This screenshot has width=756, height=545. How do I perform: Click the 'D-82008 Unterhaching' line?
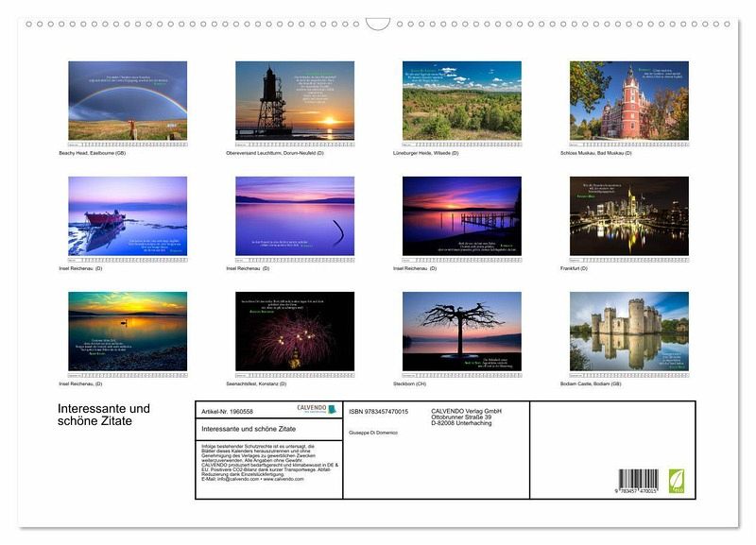pos(461,423)
